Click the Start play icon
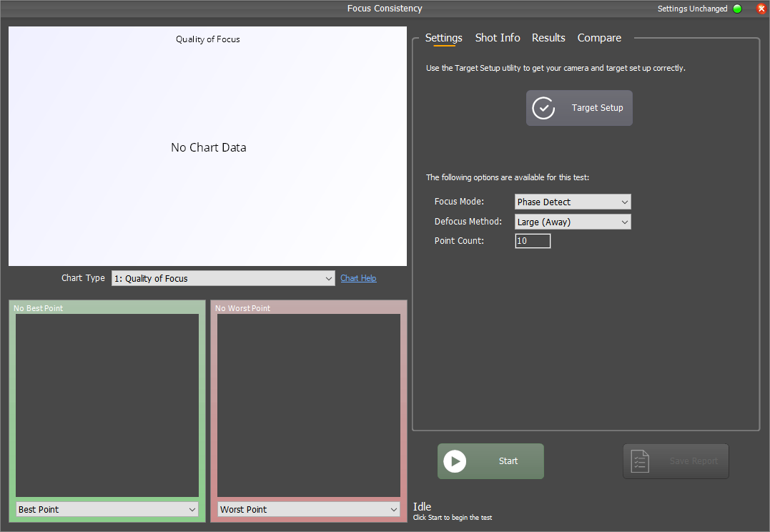The image size is (770, 532). [455, 461]
